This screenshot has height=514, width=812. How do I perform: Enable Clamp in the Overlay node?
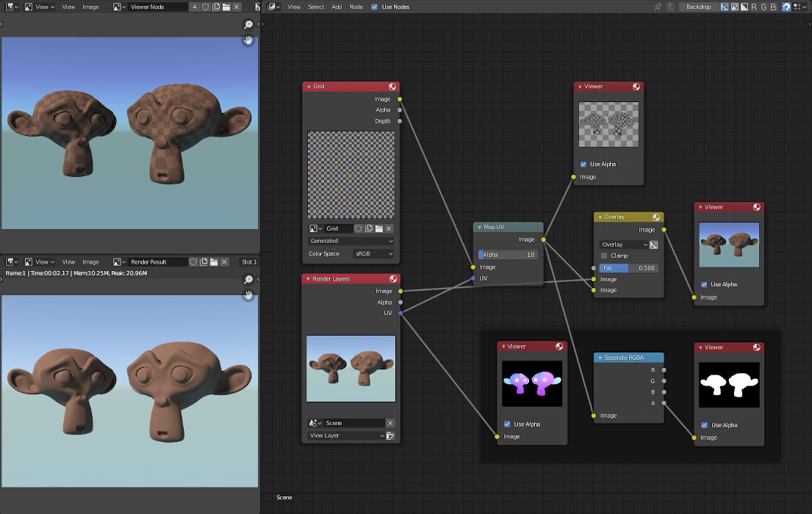click(x=605, y=256)
